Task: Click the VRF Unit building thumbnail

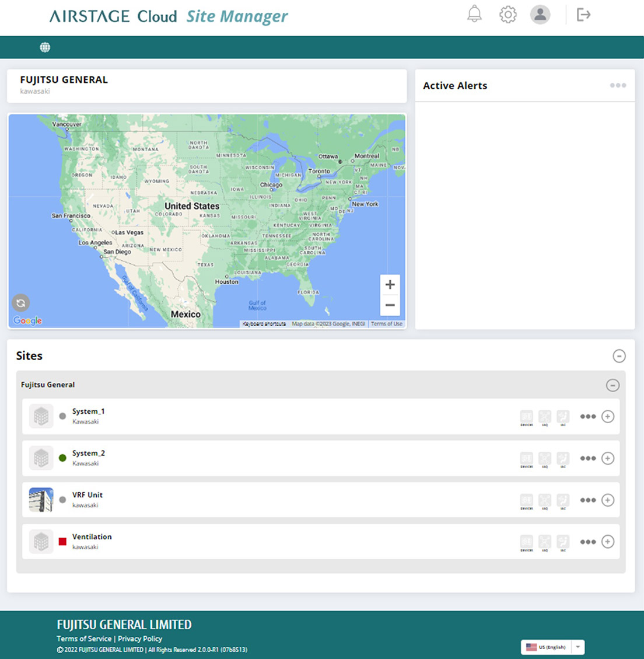Action: (x=41, y=500)
